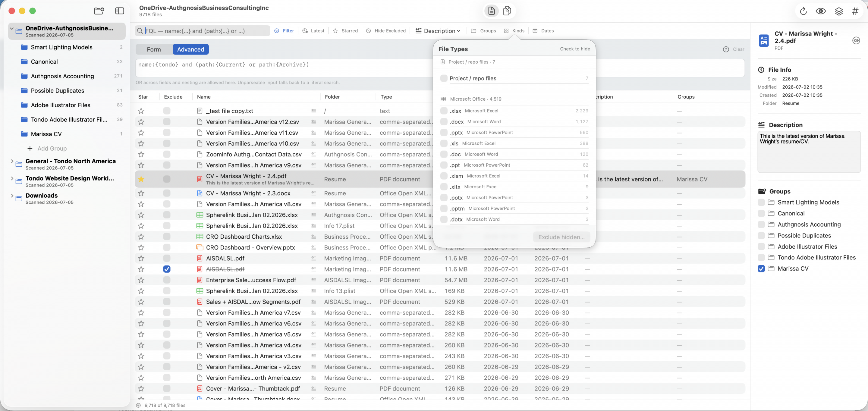The width and height of the screenshot is (868, 411).
Task: Click the search magnifier icon
Action: tap(140, 31)
